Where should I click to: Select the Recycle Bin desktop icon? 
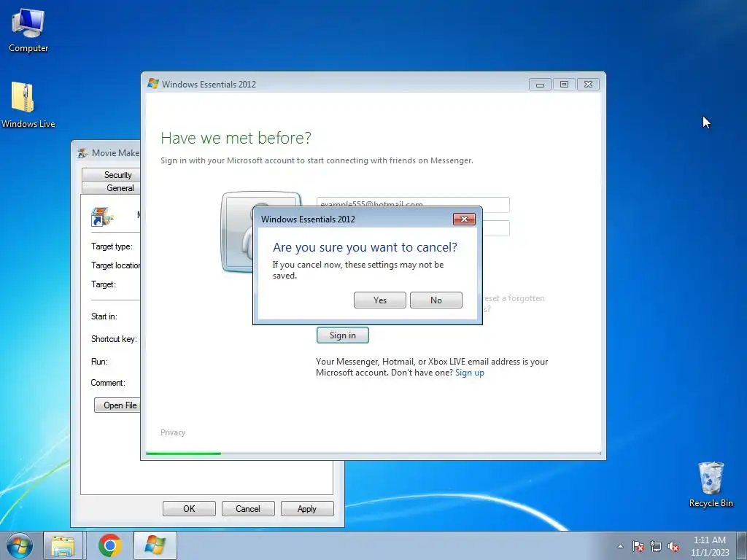pyautogui.click(x=711, y=484)
